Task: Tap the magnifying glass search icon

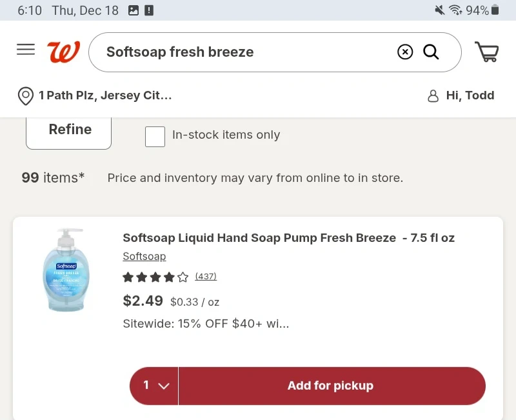Action: coord(431,52)
